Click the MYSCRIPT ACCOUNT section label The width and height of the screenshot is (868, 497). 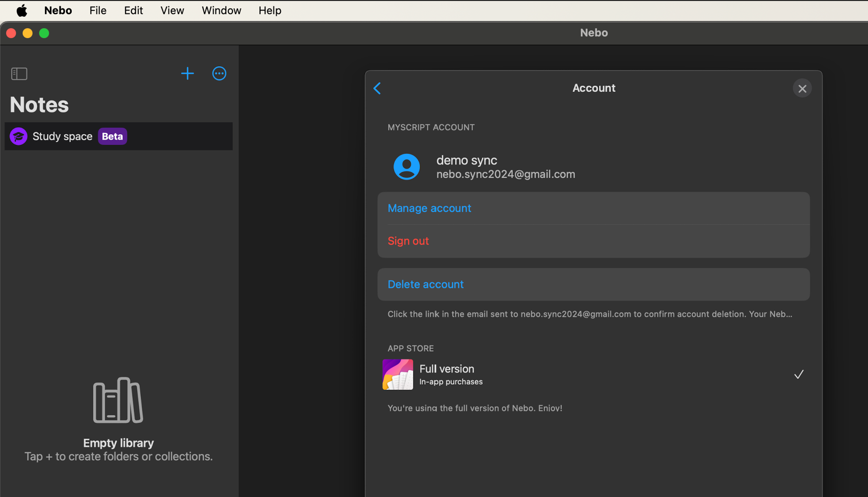point(431,127)
